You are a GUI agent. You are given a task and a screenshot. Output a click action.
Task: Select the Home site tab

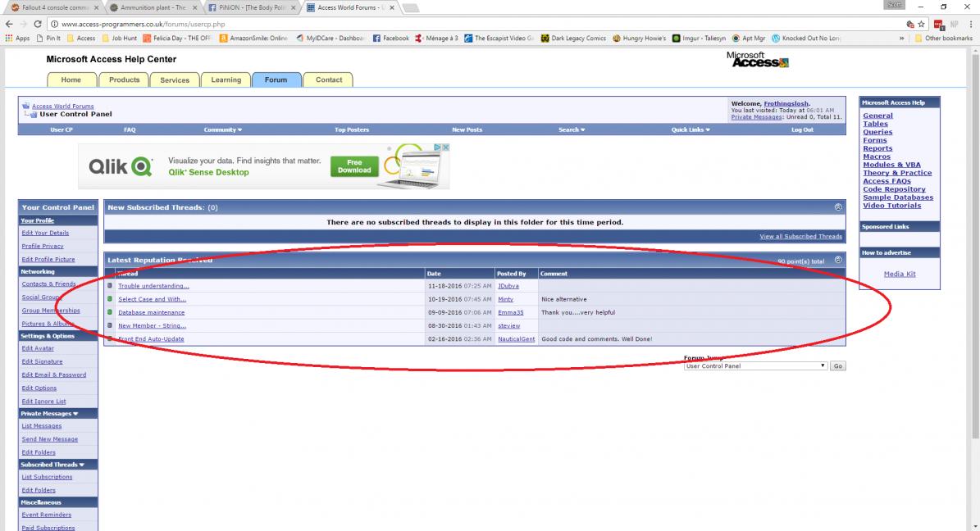click(x=71, y=80)
